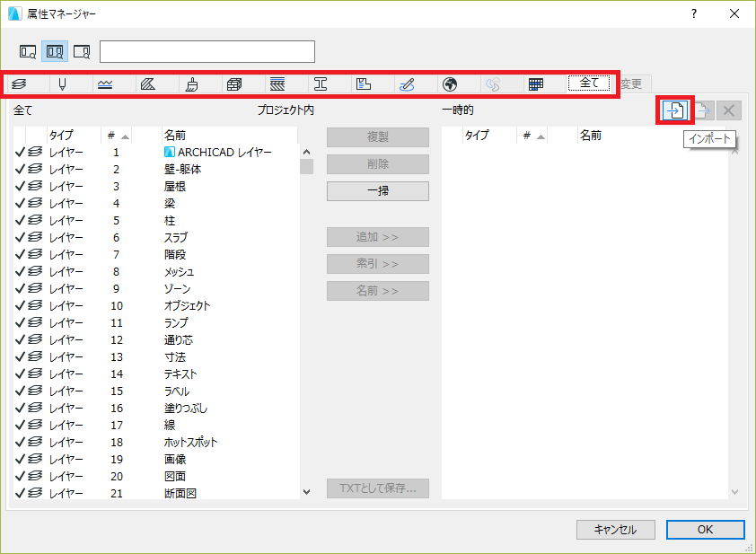The image size is (756, 554).
Task: Click layer icon in 線 row
Action: [x=35, y=425]
